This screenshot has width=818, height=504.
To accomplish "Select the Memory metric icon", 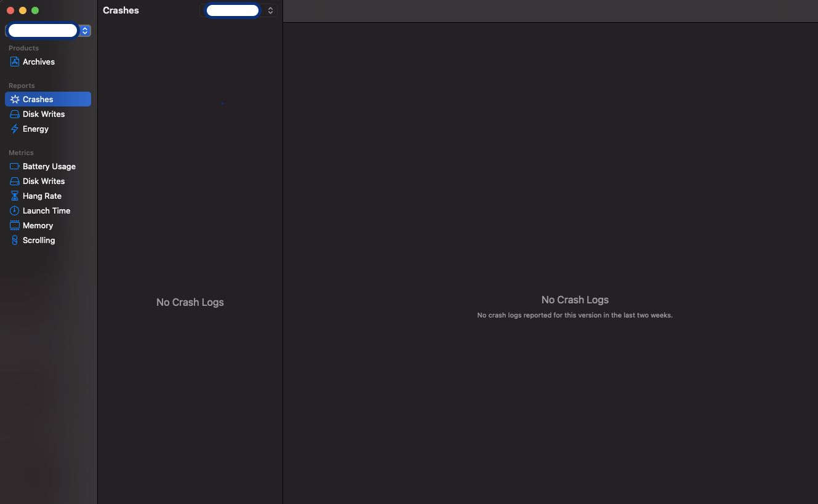I will pyautogui.click(x=15, y=225).
